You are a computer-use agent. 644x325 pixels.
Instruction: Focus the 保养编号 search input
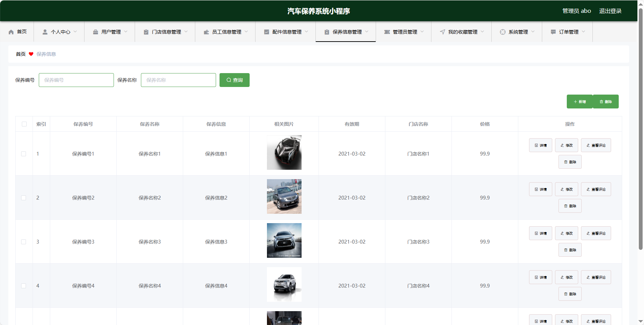(76, 80)
